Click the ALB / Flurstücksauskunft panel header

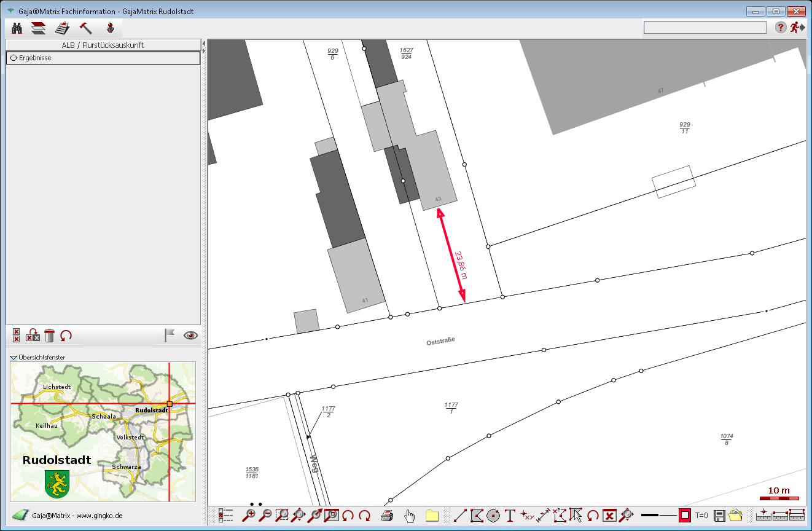[103, 45]
